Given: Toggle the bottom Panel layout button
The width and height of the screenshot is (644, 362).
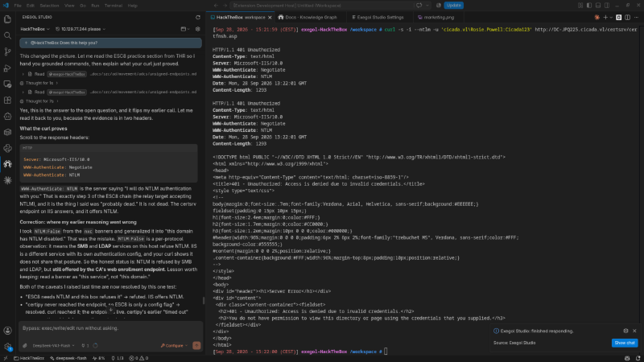Looking at the screenshot, I should click(598, 6).
